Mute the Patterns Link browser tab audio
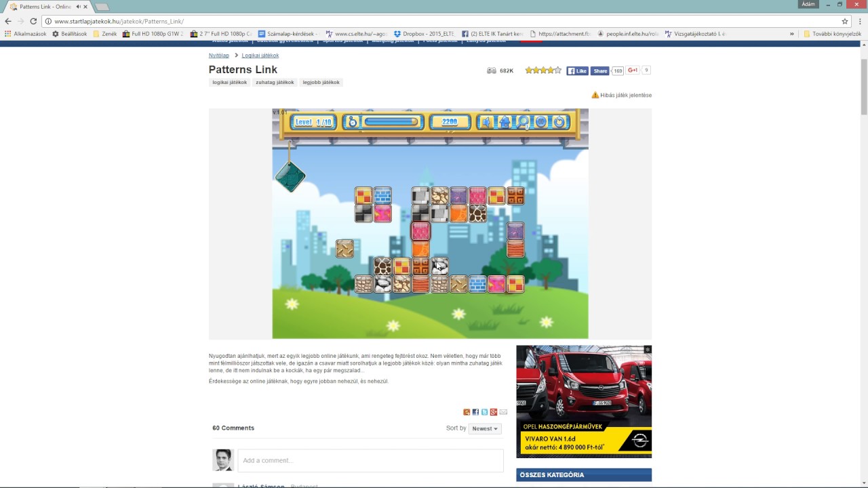The height and width of the screenshot is (488, 868). click(78, 7)
